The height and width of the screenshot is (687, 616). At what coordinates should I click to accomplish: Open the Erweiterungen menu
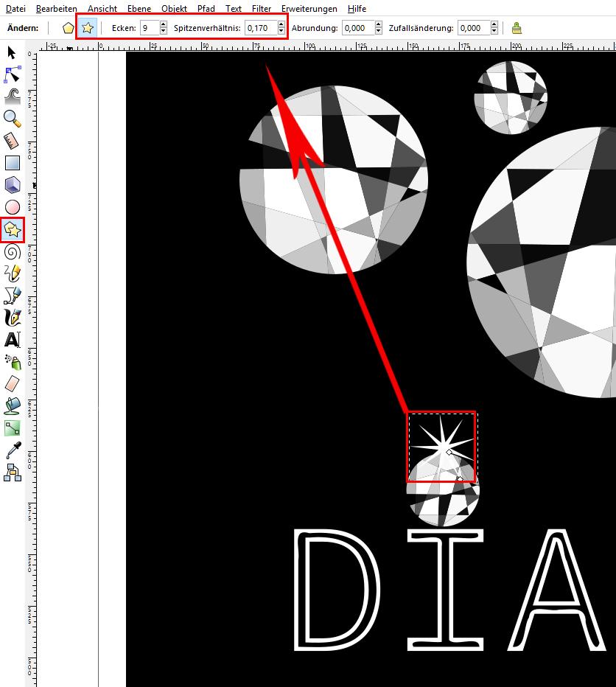click(x=309, y=8)
